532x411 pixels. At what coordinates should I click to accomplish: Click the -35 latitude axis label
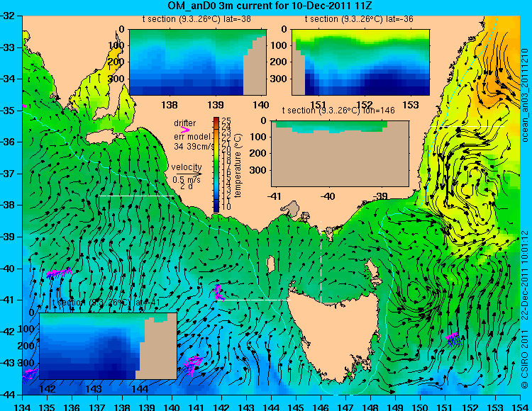pyautogui.click(x=7, y=111)
